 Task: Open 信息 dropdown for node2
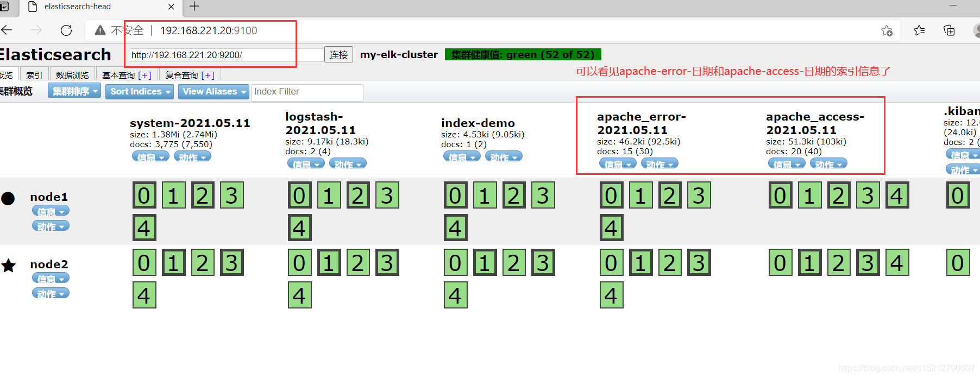pos(51,279)
